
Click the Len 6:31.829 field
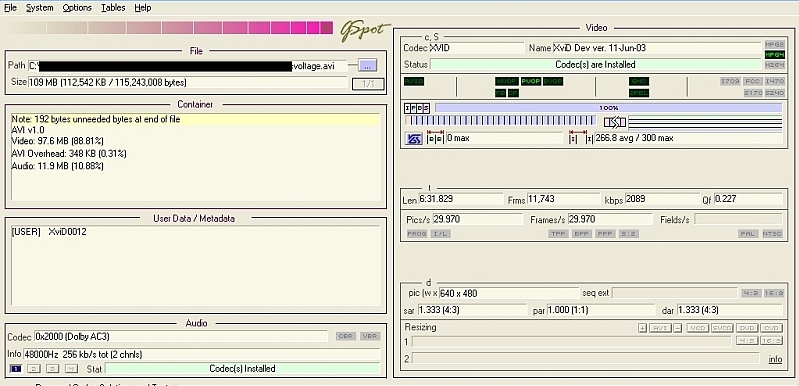(x=460, y=199)
